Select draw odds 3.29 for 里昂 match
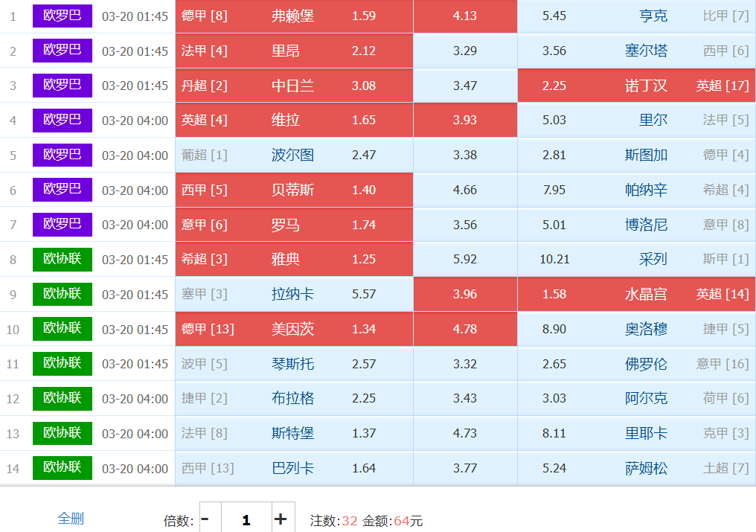This screenshot has height=532, width=756. click(465, 51)
